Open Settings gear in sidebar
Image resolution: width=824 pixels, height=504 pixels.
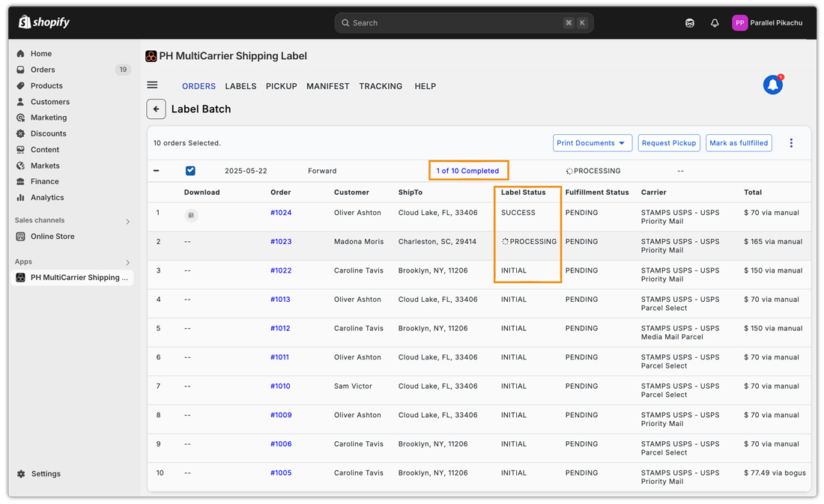click(x=21, y=473)
